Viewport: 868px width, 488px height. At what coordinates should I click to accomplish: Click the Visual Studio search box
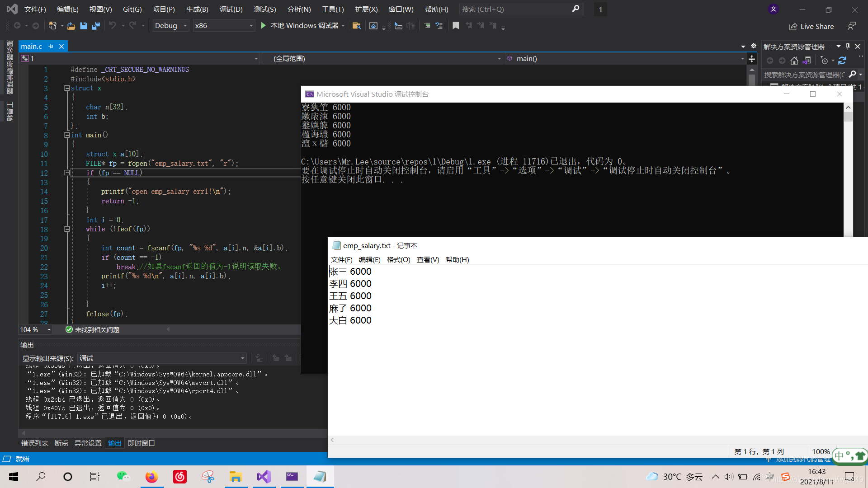521,9
